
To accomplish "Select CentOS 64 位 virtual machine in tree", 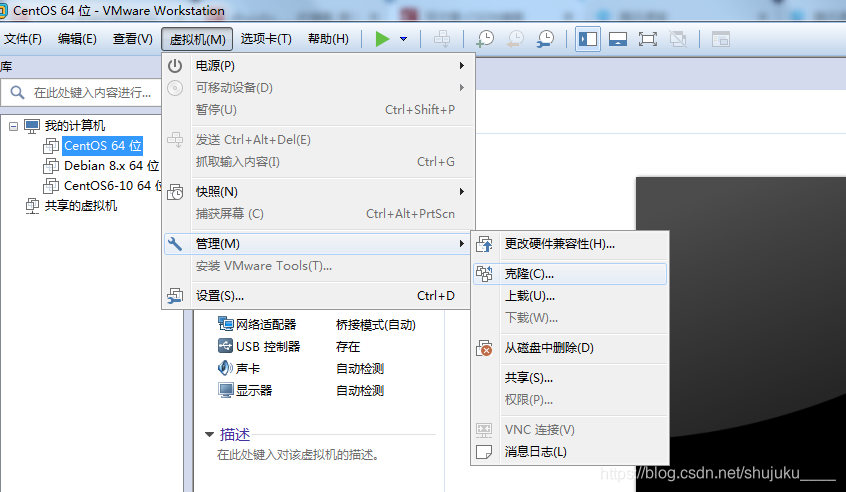I will click(x=103, y=146).
